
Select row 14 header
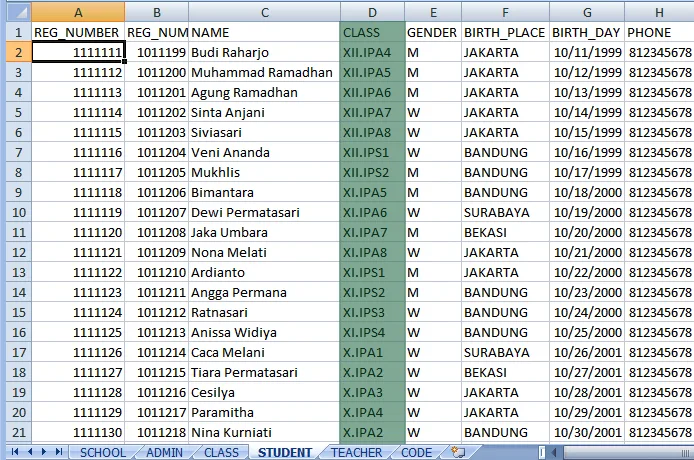[18, 292]
